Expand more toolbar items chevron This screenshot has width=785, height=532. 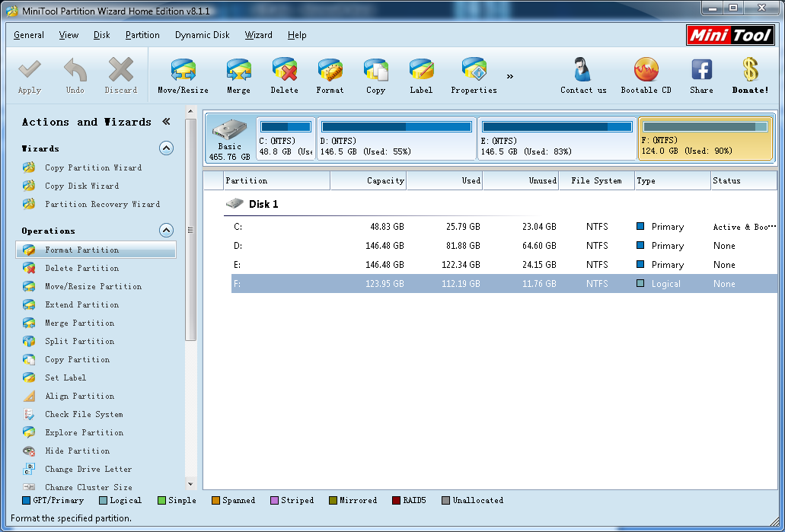tap(509, 77)
